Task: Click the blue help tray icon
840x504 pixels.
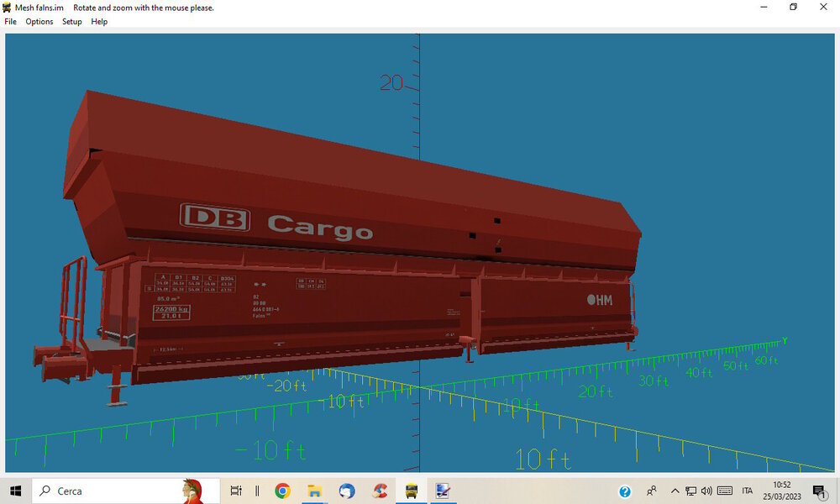Action: click(x=625, y=491)
